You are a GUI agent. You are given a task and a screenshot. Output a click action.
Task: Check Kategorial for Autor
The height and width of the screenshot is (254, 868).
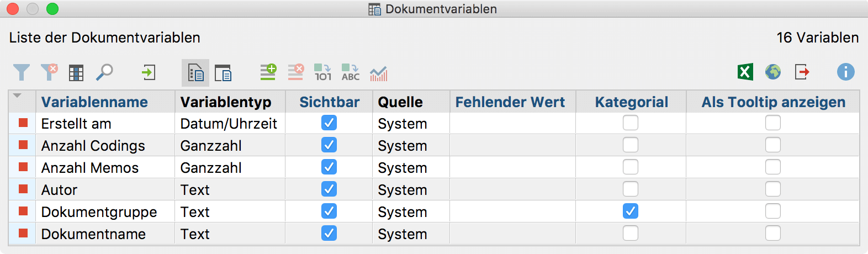(631, 189)
